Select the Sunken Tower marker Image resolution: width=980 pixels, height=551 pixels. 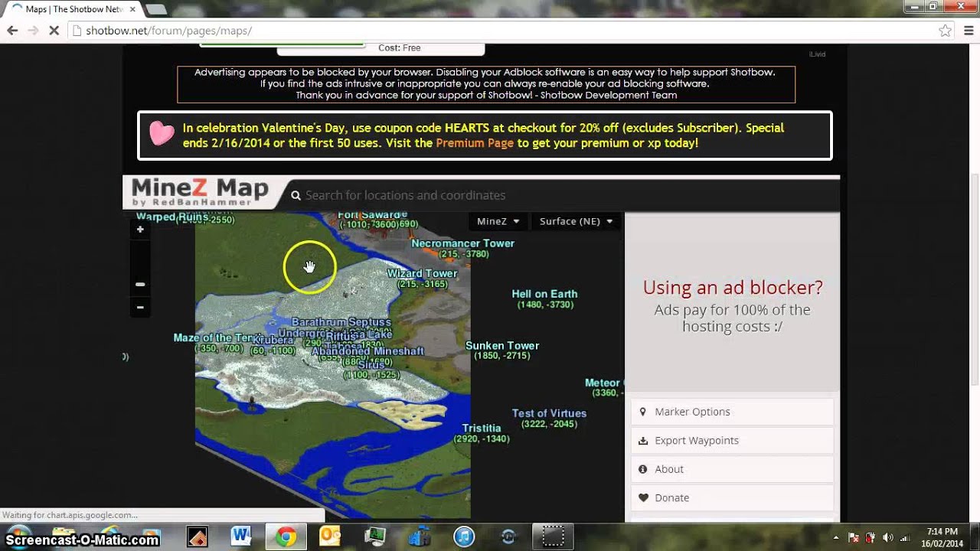coord(502,346)
